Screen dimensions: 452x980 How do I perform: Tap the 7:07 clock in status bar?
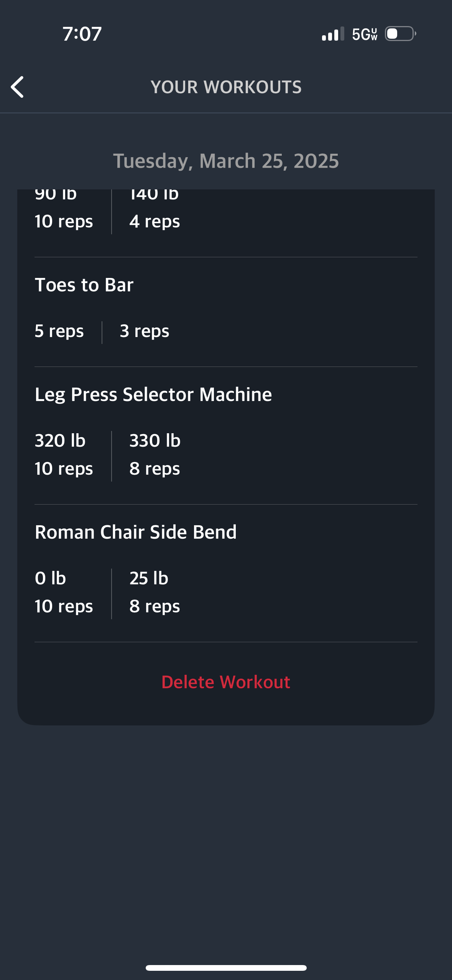point(82,34)
